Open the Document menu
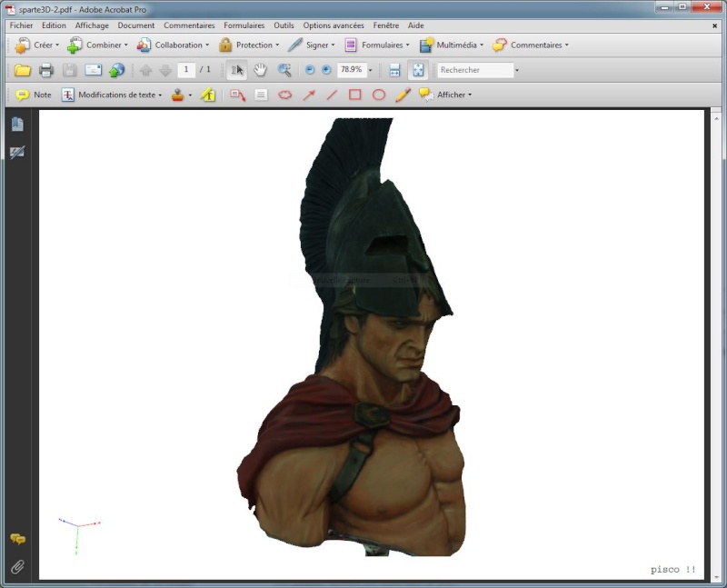727x588 pixels. [x=135, y=25]
